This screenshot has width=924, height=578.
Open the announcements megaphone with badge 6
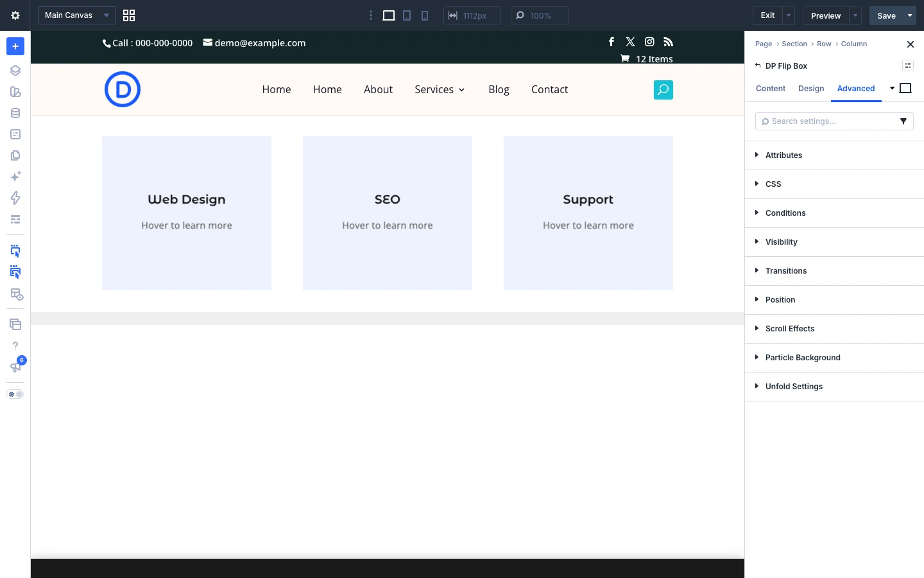(15, 367)
